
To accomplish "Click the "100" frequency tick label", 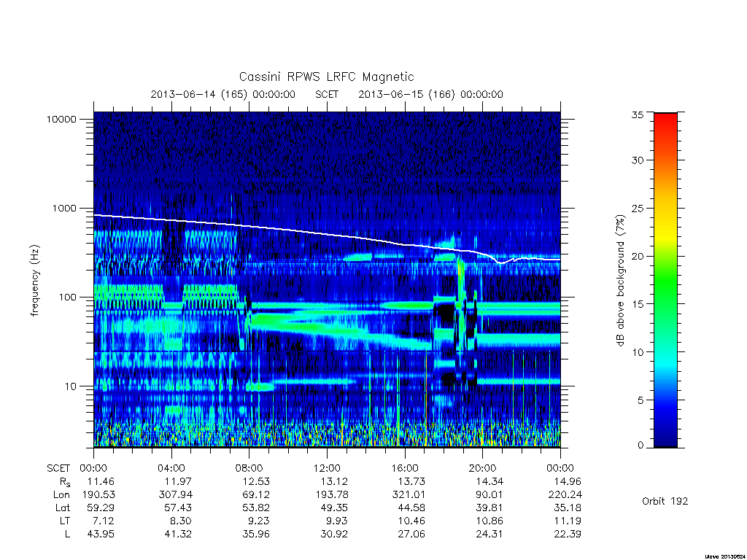I will 67,297.
